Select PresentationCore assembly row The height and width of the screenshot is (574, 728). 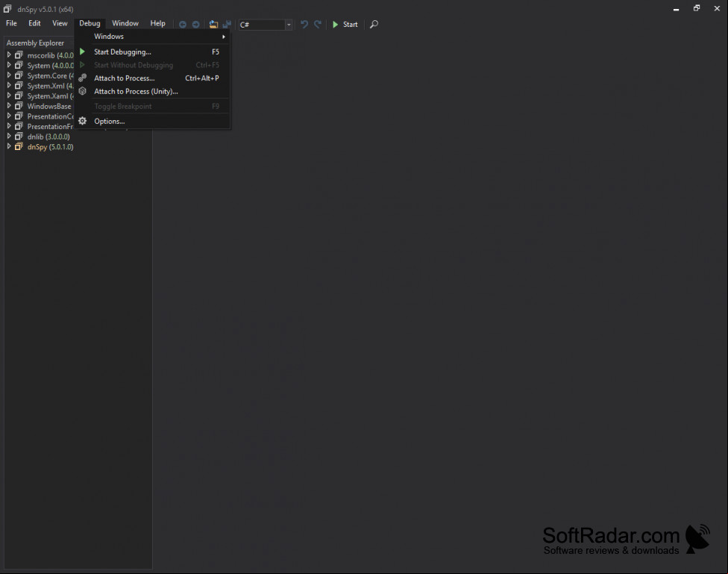click(x=50, y=116)
